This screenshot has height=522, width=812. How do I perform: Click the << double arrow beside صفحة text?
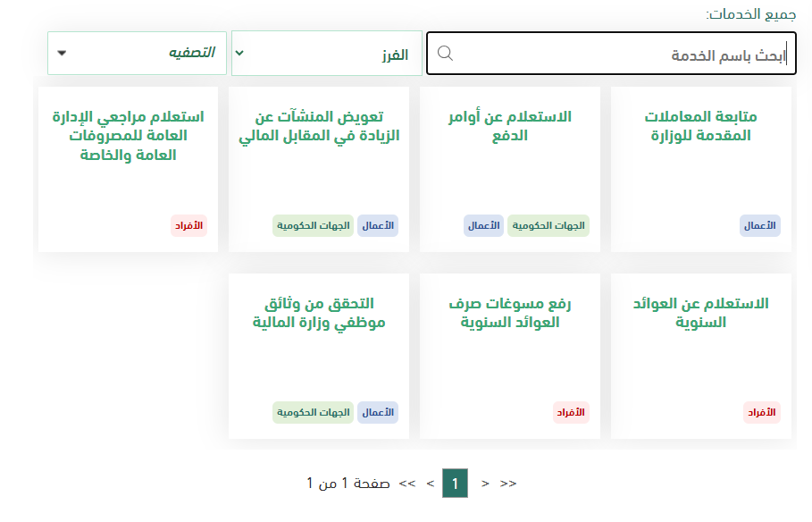tap(407, 484)
